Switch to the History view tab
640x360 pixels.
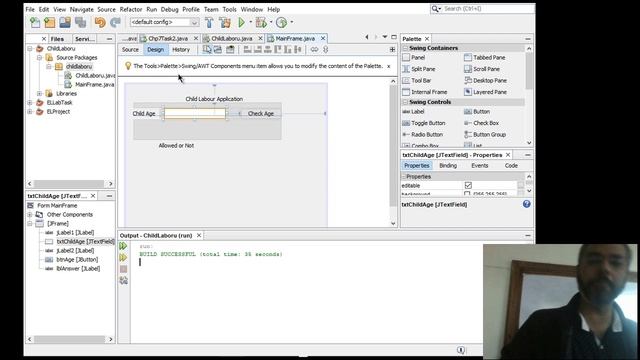click(181, 49)
